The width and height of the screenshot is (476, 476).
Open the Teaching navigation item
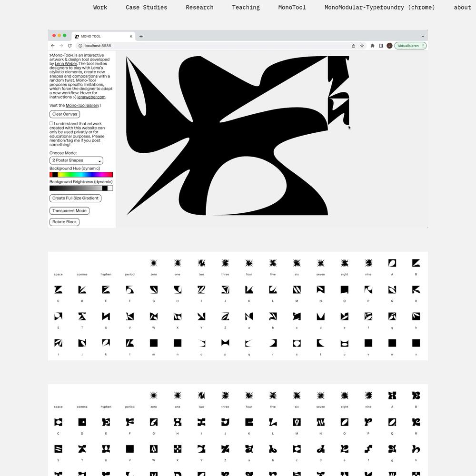pyautogui.click(x=246, y=7)
